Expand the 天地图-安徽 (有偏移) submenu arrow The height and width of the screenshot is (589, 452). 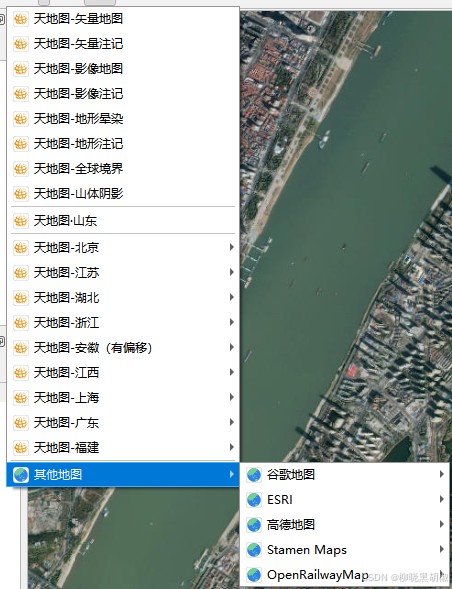pos(232,347)
